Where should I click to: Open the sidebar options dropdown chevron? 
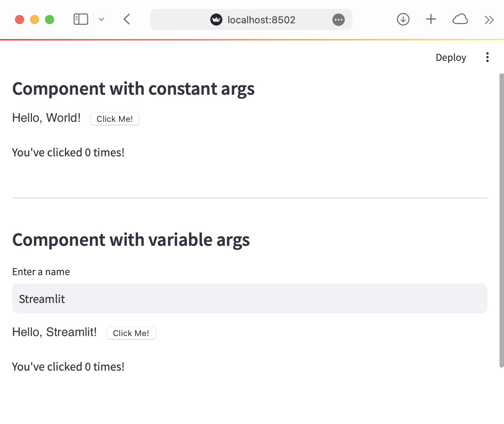[101, 19]
